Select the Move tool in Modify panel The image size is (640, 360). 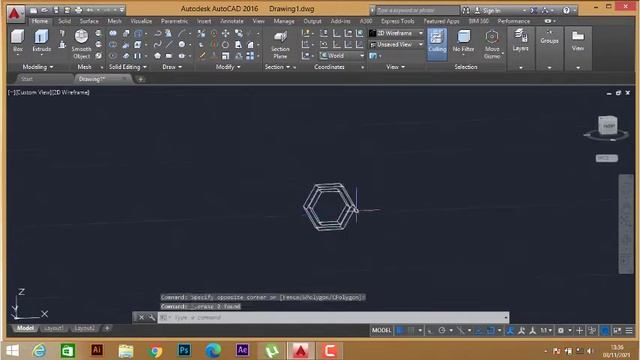click(225, 33)
